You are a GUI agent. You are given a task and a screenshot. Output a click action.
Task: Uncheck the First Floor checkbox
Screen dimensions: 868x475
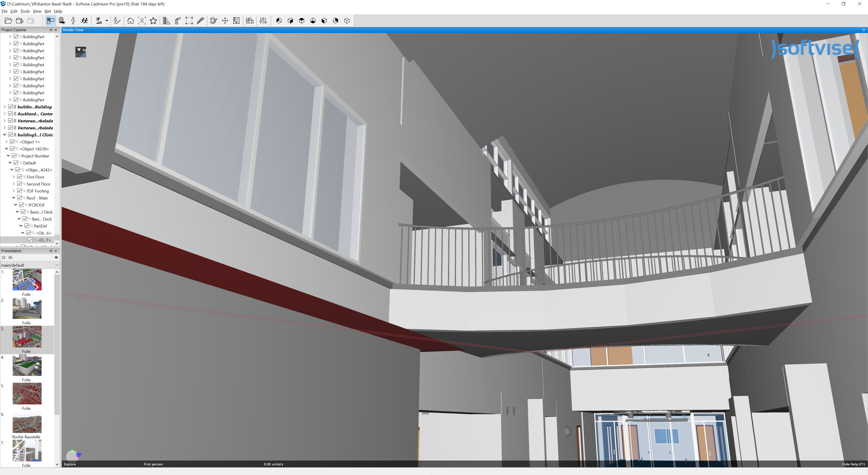point(19,177)
